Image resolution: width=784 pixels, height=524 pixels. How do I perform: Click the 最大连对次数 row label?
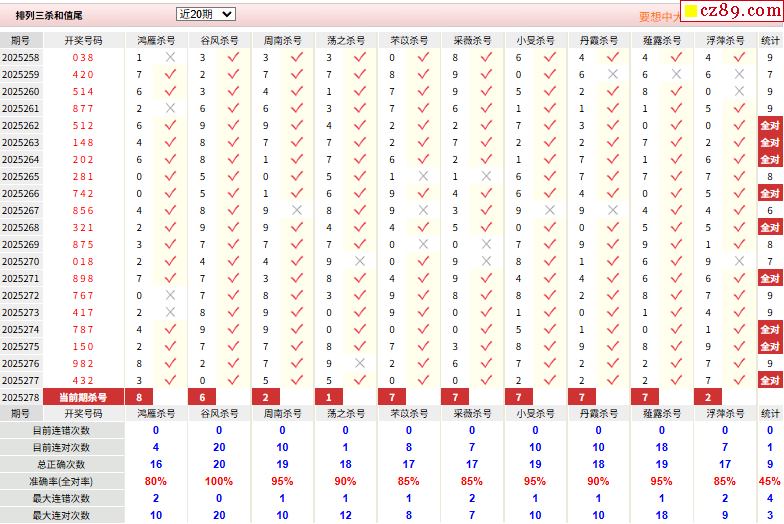[62, 515]
